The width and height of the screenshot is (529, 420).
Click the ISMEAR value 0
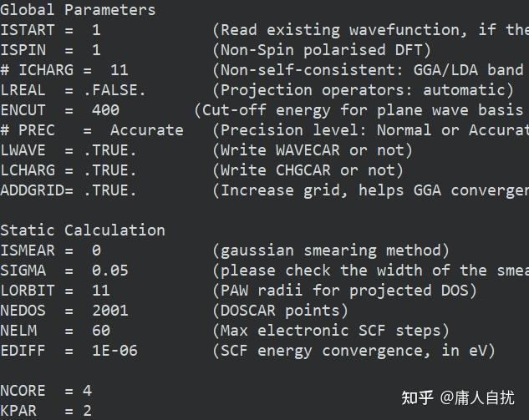tap(96, 250)
